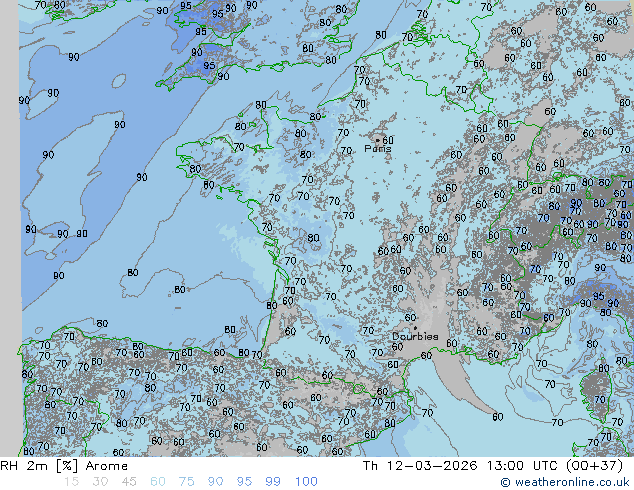The height and width of the screenshot is (490, 634).
Task: Click legend value 100
Action: pyautogui.click(x=306, y=482)
